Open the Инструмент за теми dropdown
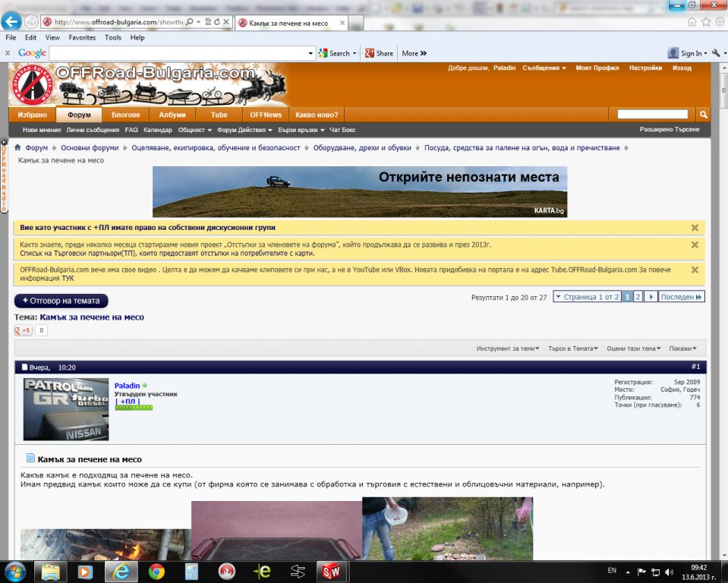The height and width of the screenshot is (583, 728). click(508, 348)
